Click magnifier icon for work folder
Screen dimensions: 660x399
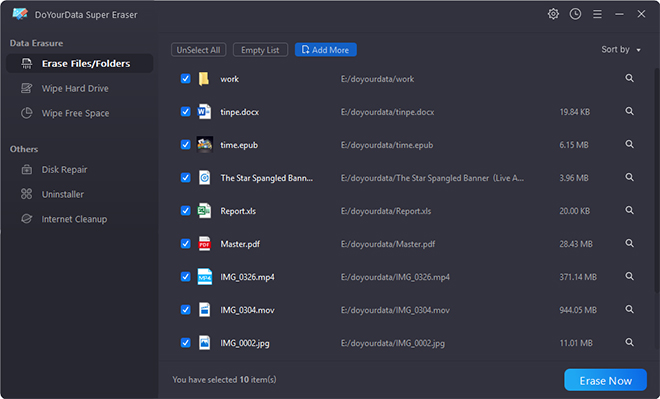629,78
